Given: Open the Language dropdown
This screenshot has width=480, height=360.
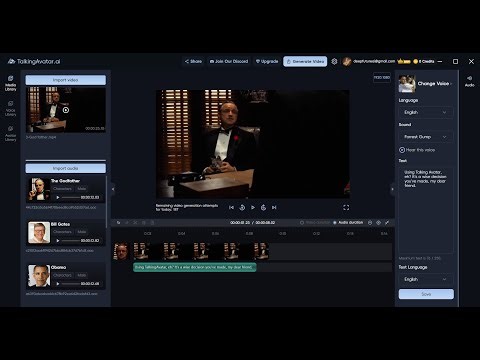Looking at the screenshot, I should (x=426, y=112).
